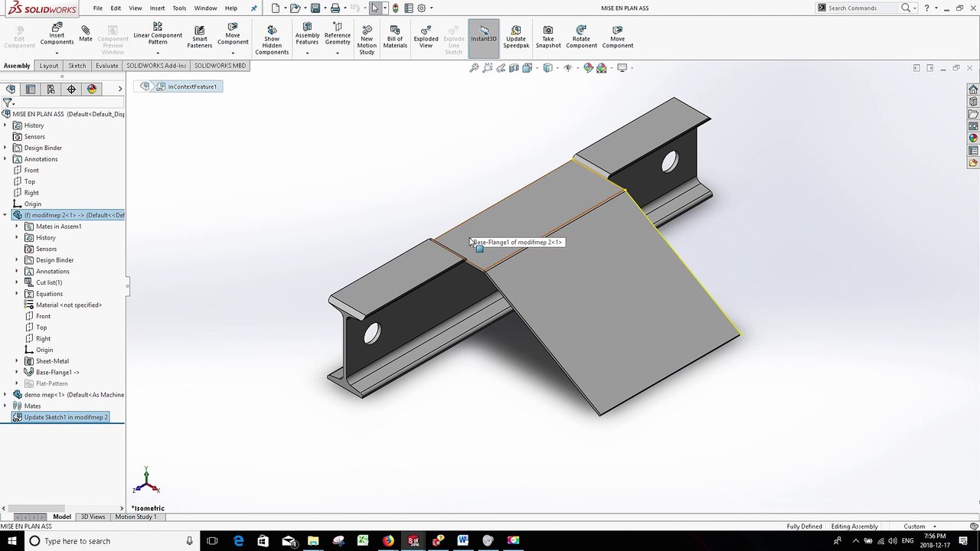The image size is (980, 551).
Task: Click the Zoom to Fit icon
Action: [x=474, y=68]
